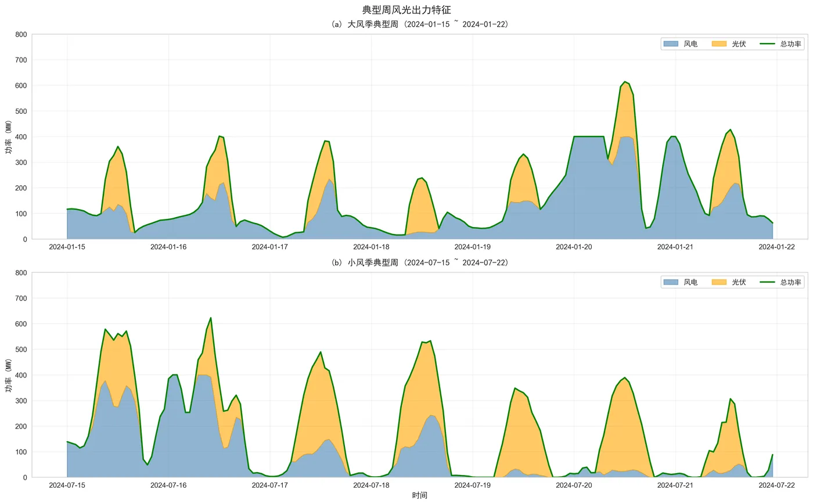Click the 时间 x-axis label
The image size is (813, 504).
[420, 496]
